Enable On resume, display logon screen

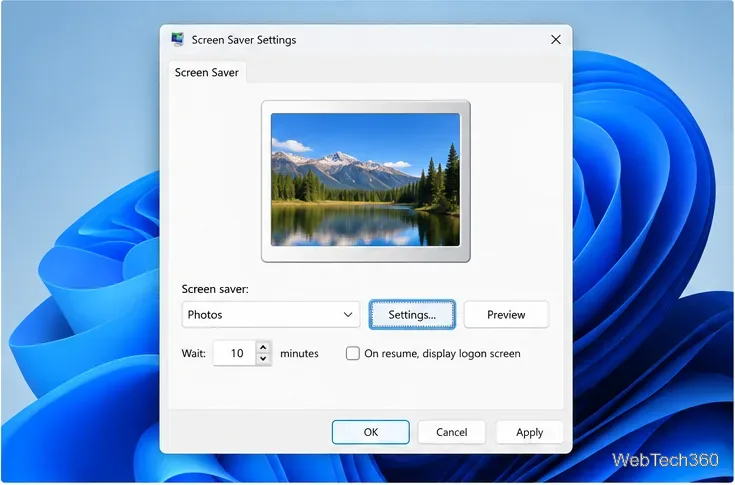click(x=352, y=353)
